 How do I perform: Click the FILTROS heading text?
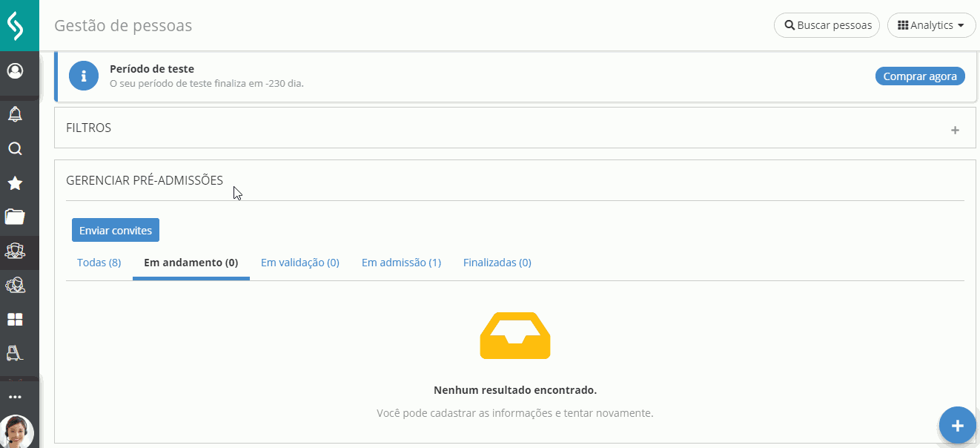pos(89,128)
